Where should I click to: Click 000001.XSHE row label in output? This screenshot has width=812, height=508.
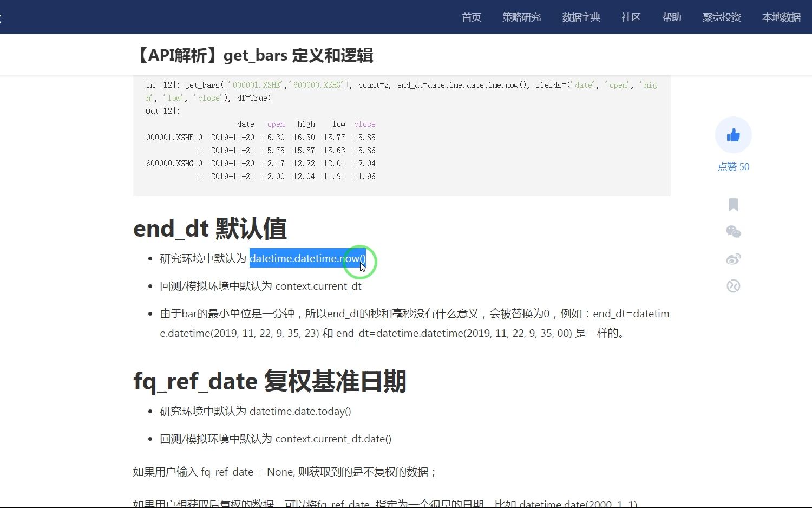coord(169,138)
